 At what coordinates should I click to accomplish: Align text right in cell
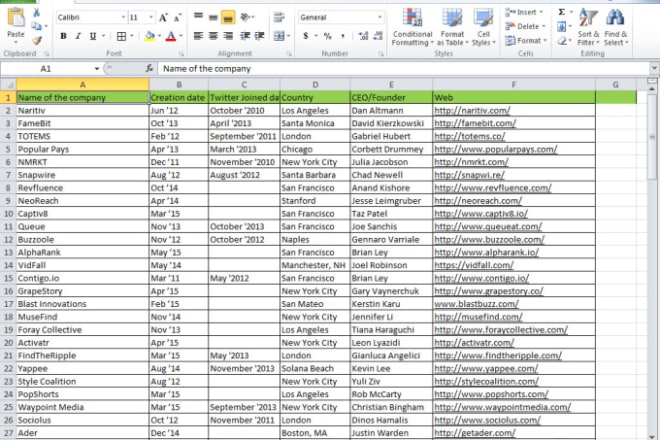(228, 36)
